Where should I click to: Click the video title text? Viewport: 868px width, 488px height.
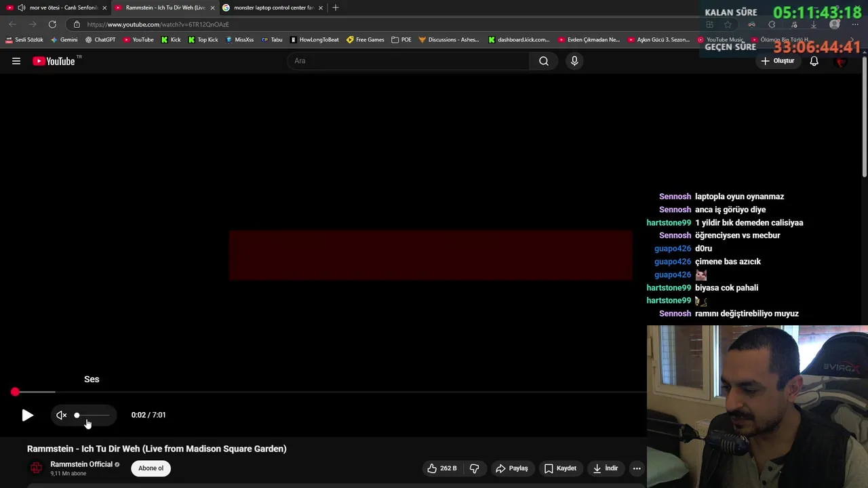(157, 449)
